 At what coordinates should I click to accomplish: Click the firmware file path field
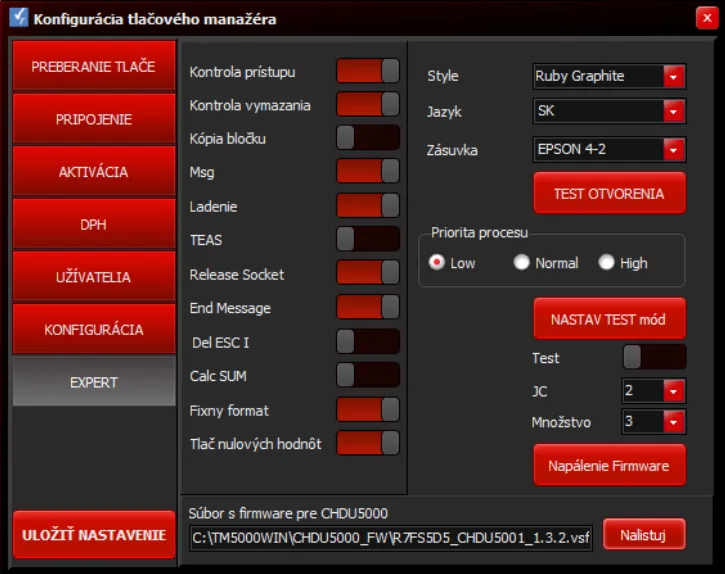pyautogui.click(x=391, y=537)
